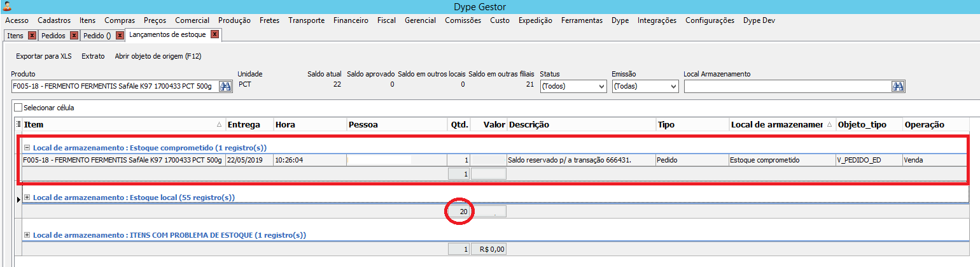Enable the Selecionar célula checkbox
Viewport: 980px width, 267px height.
pyautogui.click(x=18, y=108)
